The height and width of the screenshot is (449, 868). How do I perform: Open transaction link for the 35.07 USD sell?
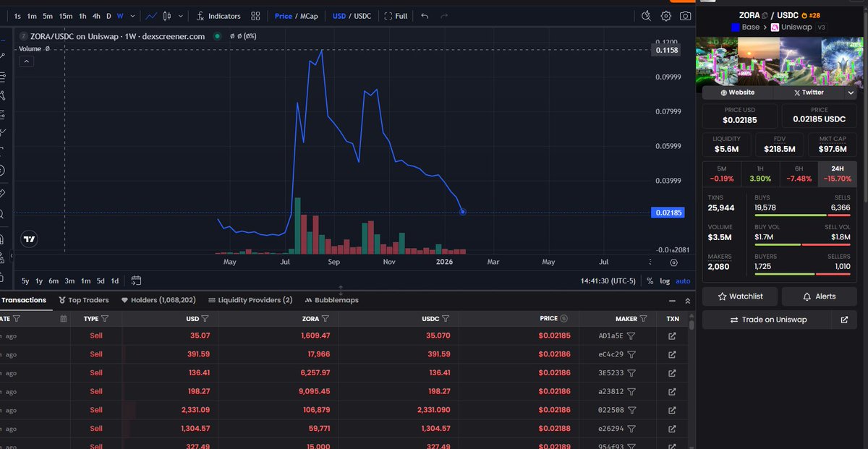(672, 336)
